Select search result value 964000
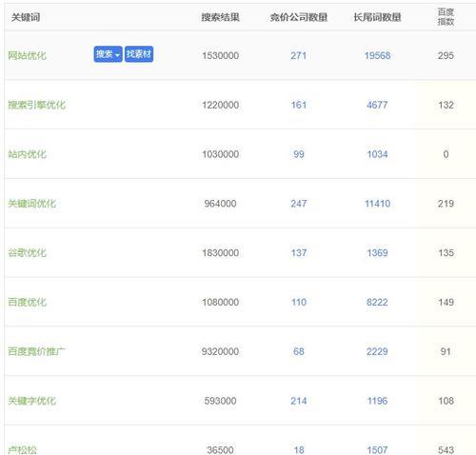The image size is (476, 455). point(220,204)
